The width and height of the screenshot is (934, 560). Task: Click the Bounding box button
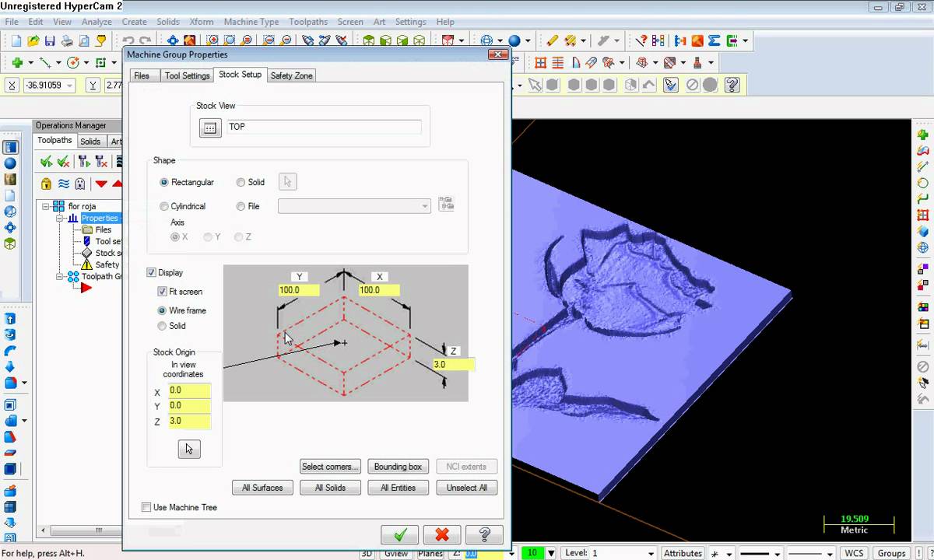click(x=398, y=467)
